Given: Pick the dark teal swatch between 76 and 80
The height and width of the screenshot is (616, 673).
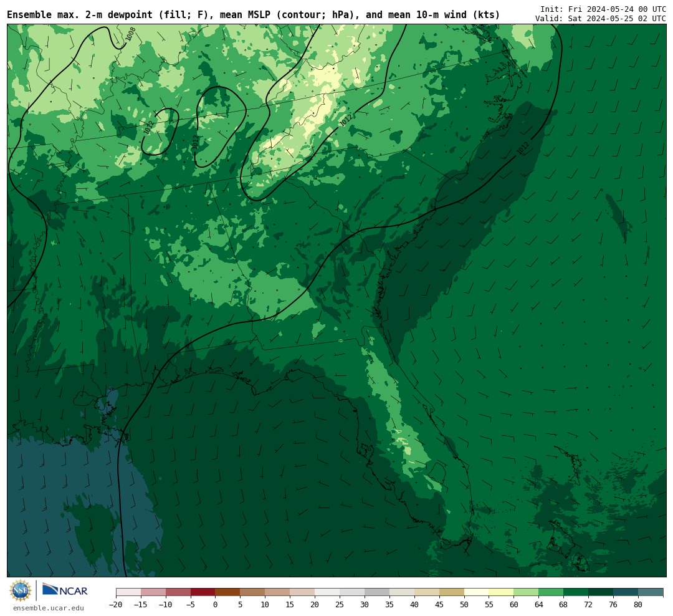Looking at the screenshot, I should click(626, 592).
